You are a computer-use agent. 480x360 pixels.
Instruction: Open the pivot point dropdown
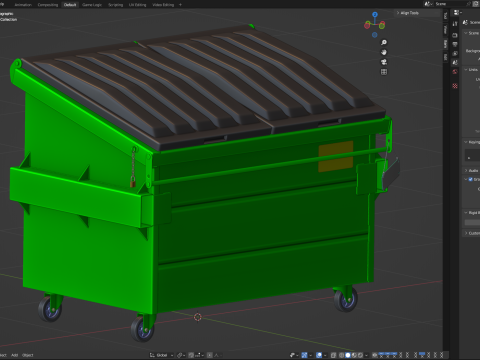click(181, 355)
